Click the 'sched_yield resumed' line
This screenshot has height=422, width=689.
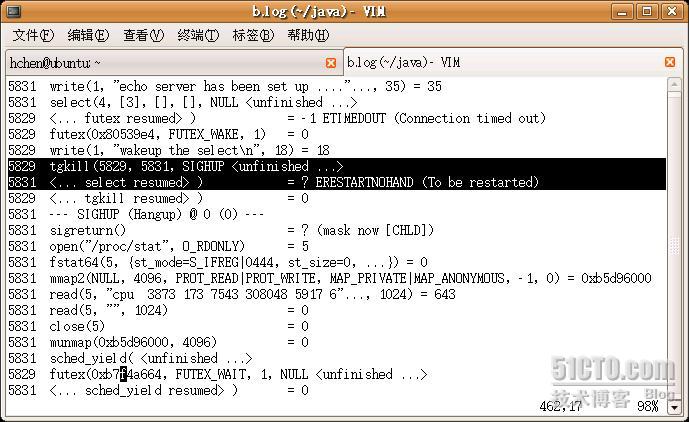coord(159,390)
